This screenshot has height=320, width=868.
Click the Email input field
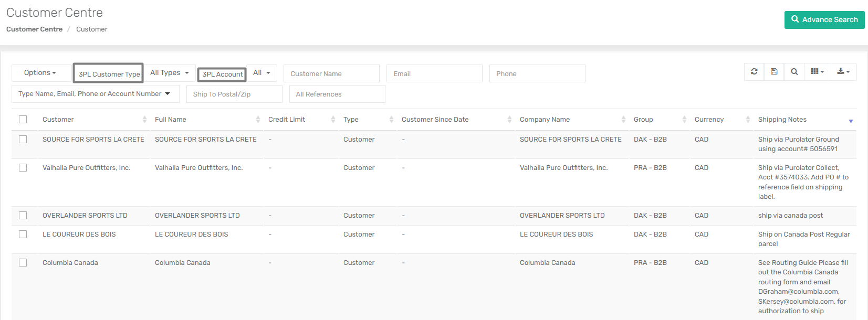point(434,73)
